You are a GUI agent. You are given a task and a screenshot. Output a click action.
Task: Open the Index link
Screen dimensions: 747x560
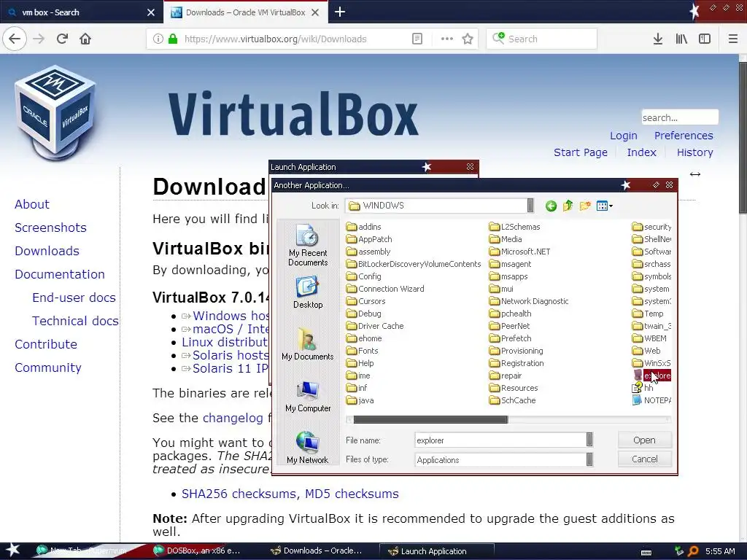[x=642, y=152]
